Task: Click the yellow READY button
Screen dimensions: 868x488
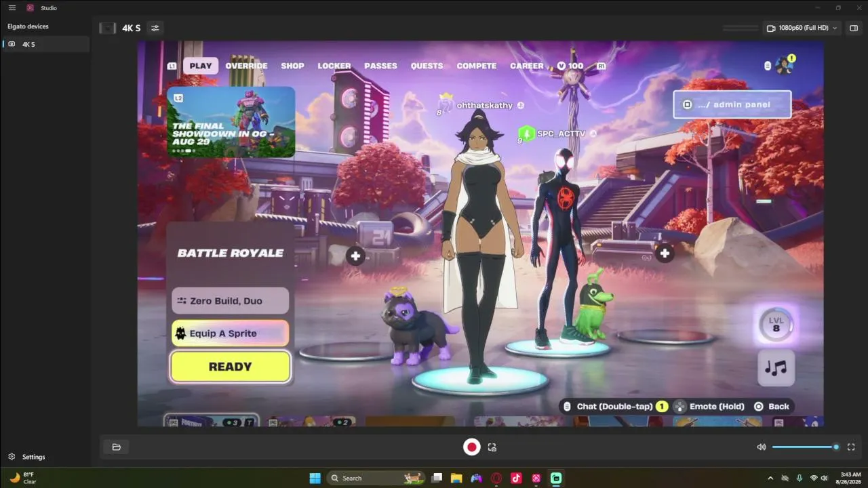Action: (231, 367)
